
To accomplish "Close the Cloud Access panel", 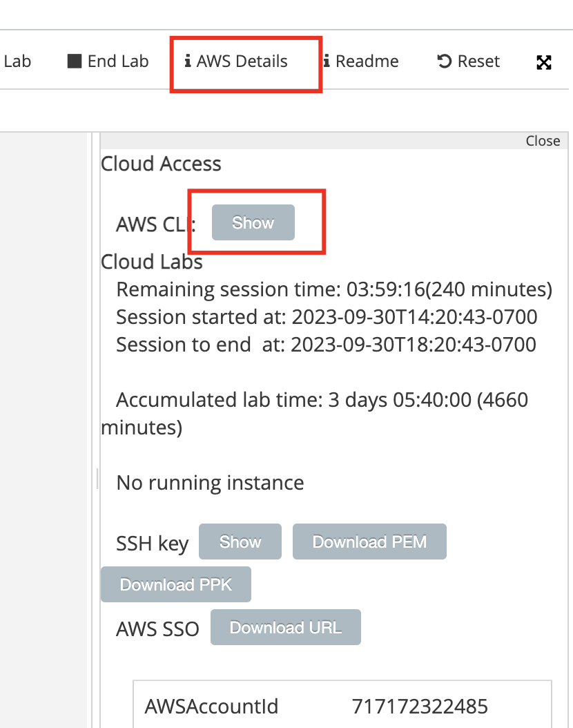I will pos(543,140).
